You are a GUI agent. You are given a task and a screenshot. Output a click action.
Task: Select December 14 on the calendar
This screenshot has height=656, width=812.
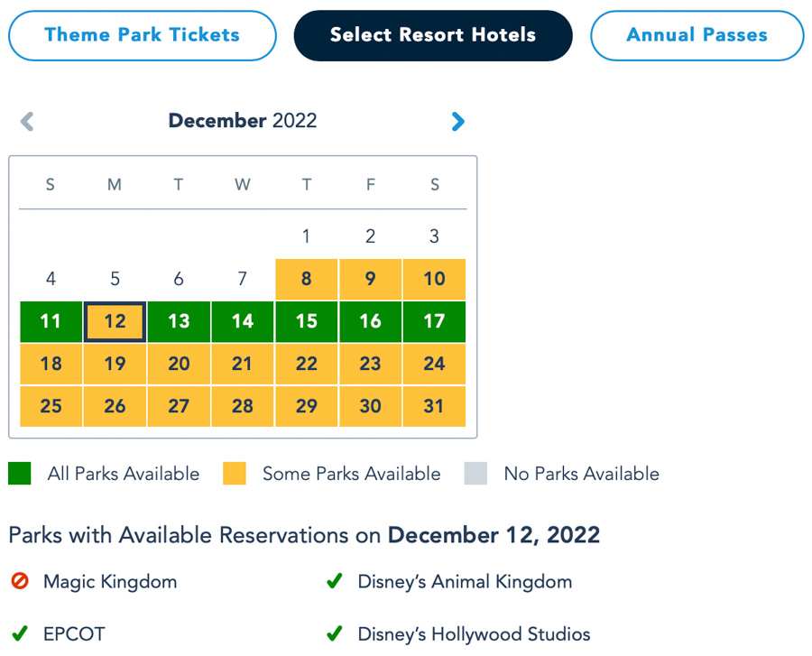pos(243,321)
